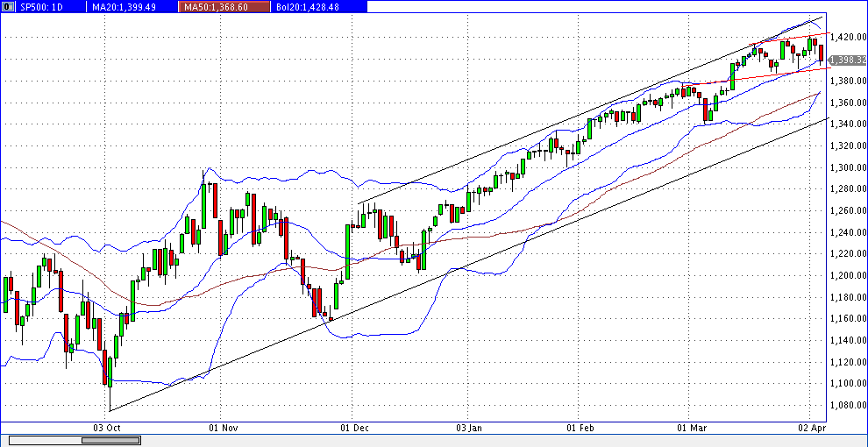
Task: Click the 03 Oct date label
Action: click(107, 428)
